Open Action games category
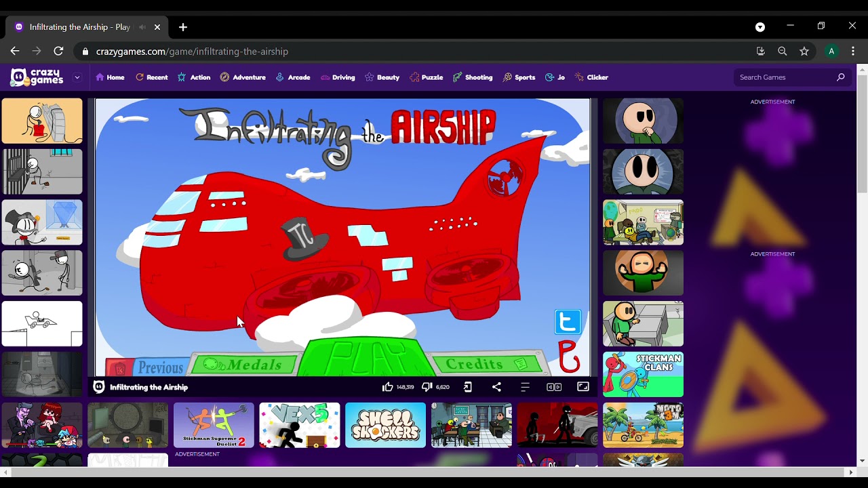868x488 pixels. pyautogui.click(x=194, y=77)
